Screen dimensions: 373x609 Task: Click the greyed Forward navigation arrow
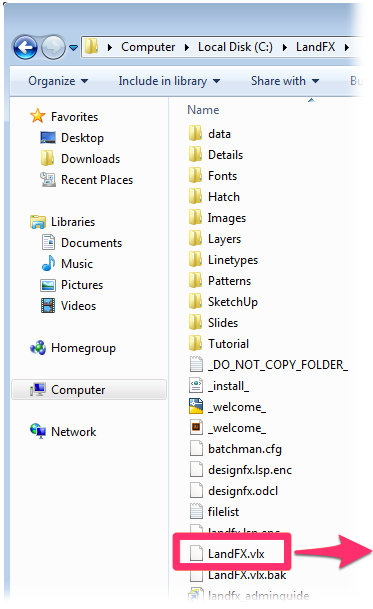click(x=53, y=47)
